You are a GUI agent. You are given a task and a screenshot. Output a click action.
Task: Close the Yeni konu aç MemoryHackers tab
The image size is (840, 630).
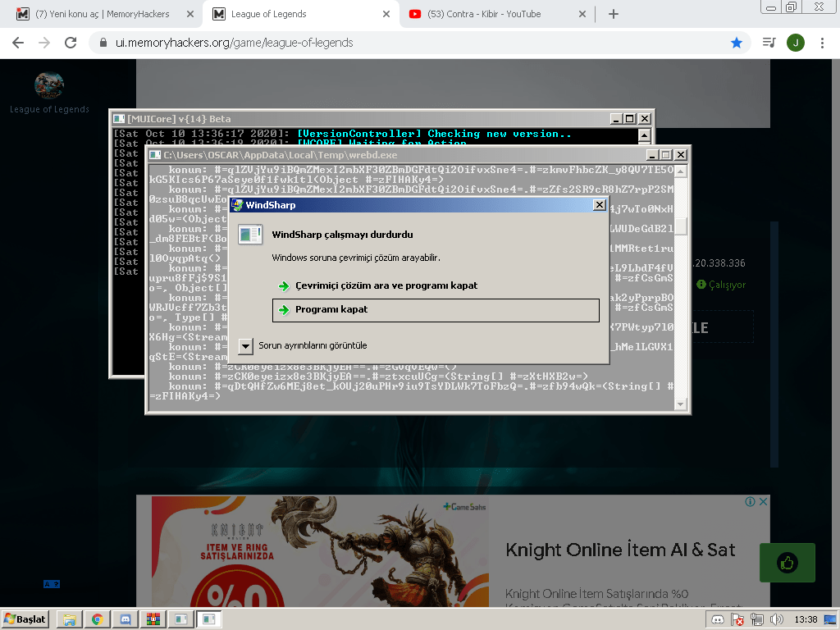tap(190, 15)
